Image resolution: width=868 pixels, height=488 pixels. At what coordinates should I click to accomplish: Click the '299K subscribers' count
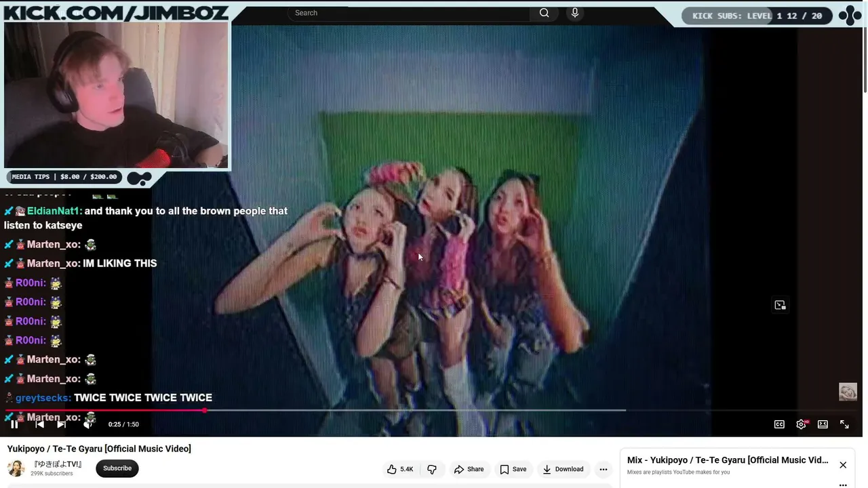pyautogui.click(x=52, y=473)
